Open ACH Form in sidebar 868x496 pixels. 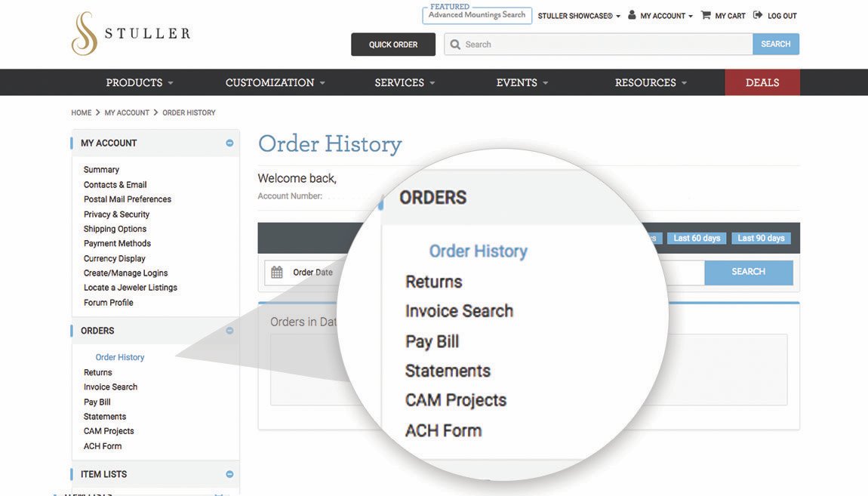pyautogui.click(x=103, y=445)
